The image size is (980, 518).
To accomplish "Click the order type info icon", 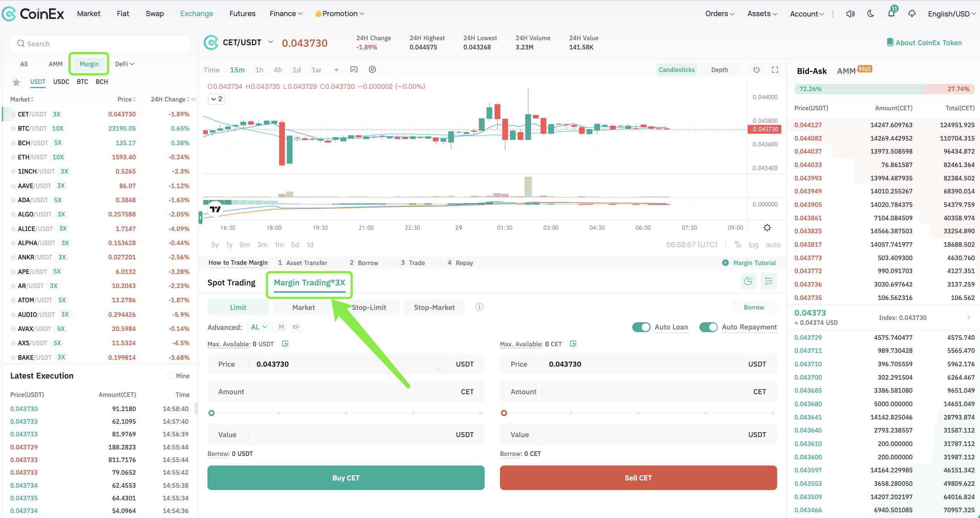I will 479,307.
